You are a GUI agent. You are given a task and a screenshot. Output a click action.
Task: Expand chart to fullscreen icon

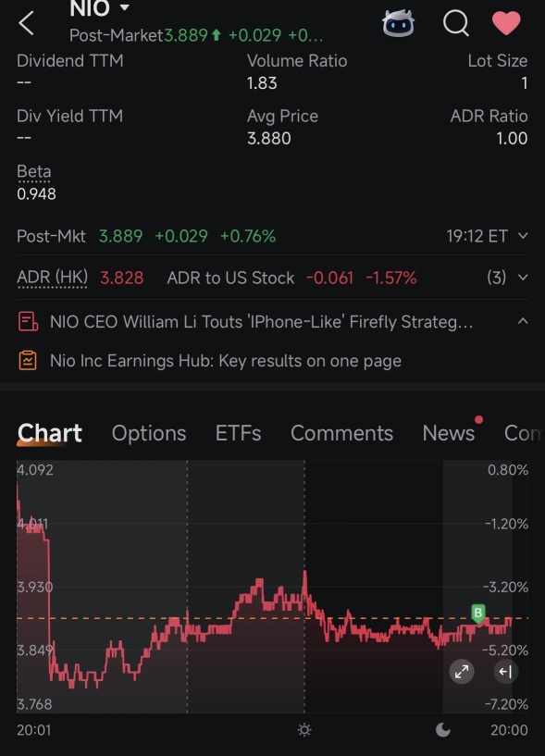click(462, 672)
